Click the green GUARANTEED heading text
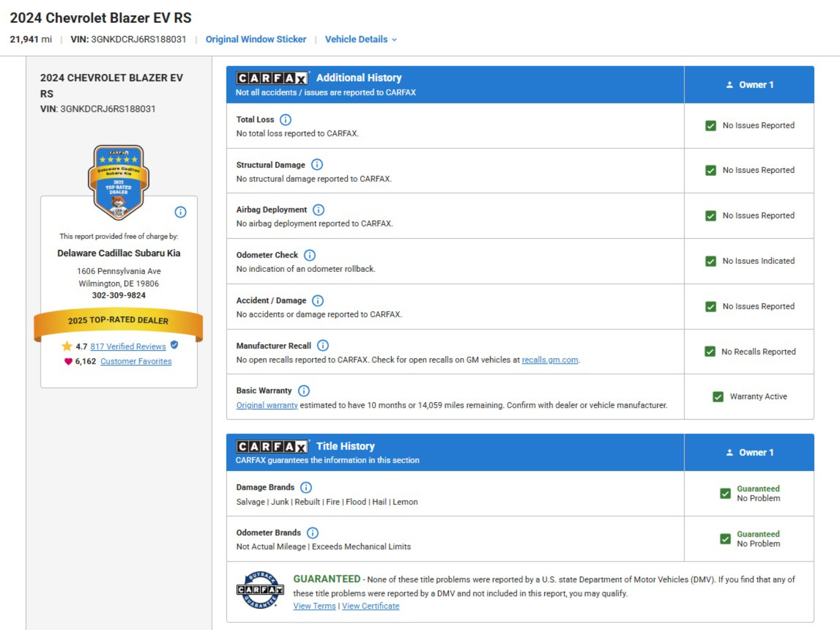The image size is (840, 630). click(x=326, y=579)
